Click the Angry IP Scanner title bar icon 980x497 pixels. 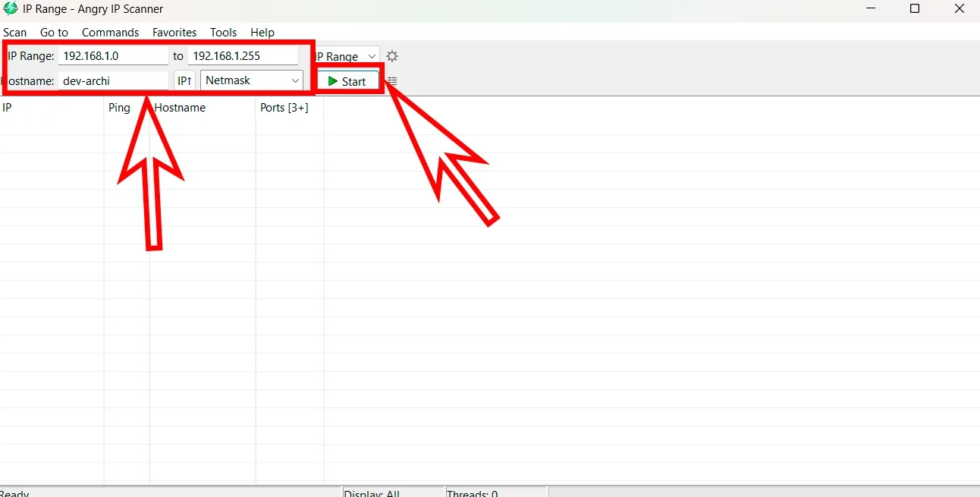(11, 9)
